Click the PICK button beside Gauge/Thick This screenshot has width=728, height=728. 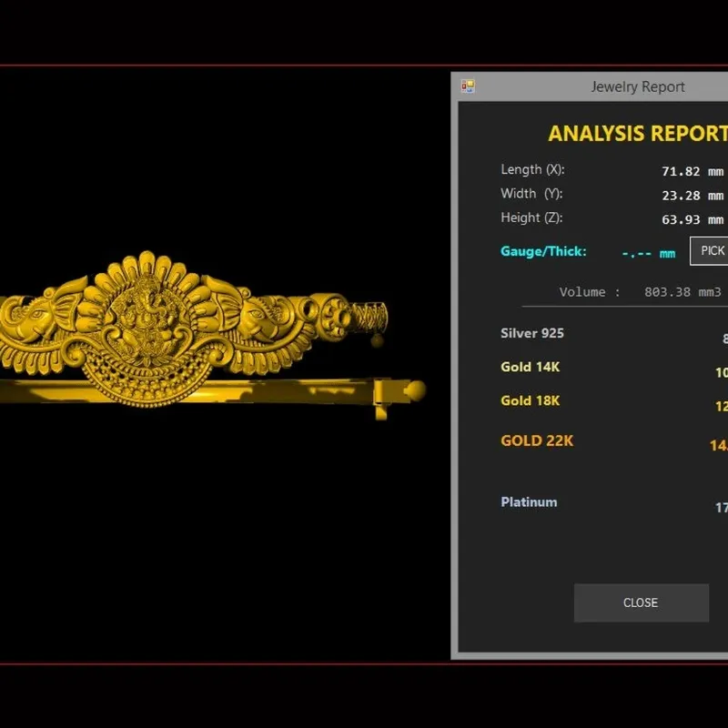[709, 251]
